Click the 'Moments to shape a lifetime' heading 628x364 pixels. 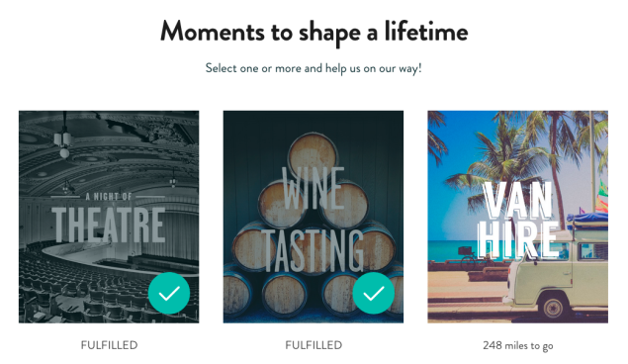(x=314, y=32)
